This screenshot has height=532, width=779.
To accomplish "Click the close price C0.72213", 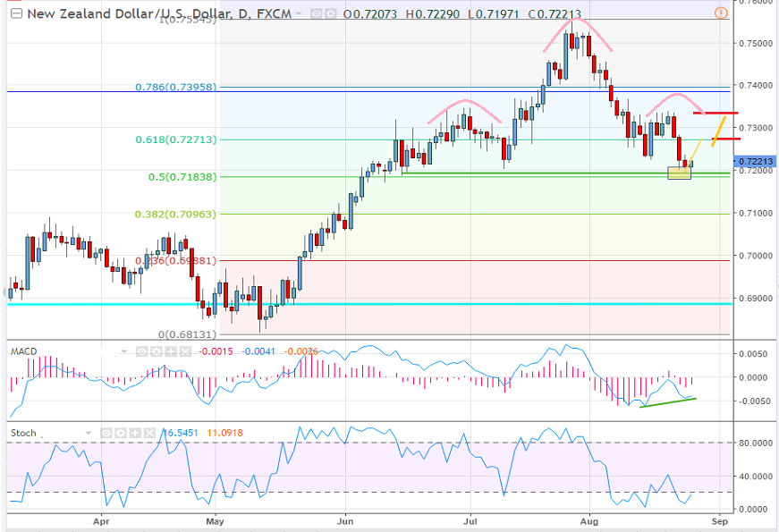I will tap(555, 14).
